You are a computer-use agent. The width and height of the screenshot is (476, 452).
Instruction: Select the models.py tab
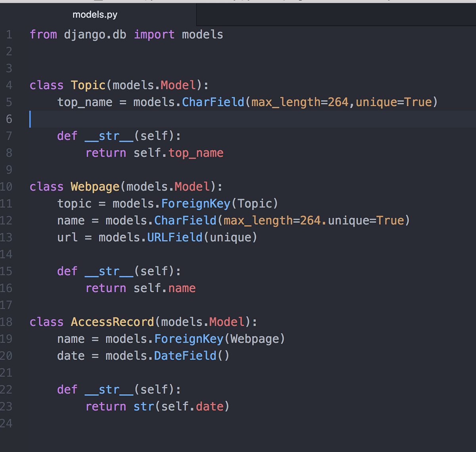pos(94,14)
